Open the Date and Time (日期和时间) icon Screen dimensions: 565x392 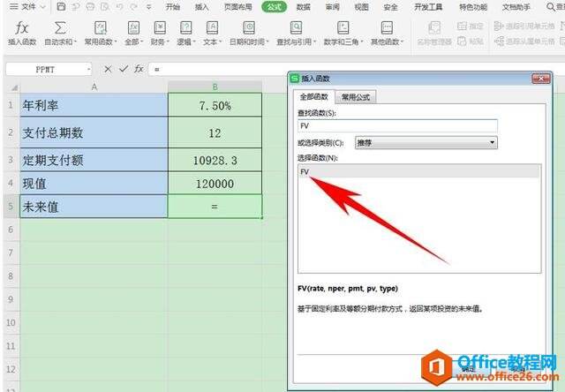pos(249,27)
